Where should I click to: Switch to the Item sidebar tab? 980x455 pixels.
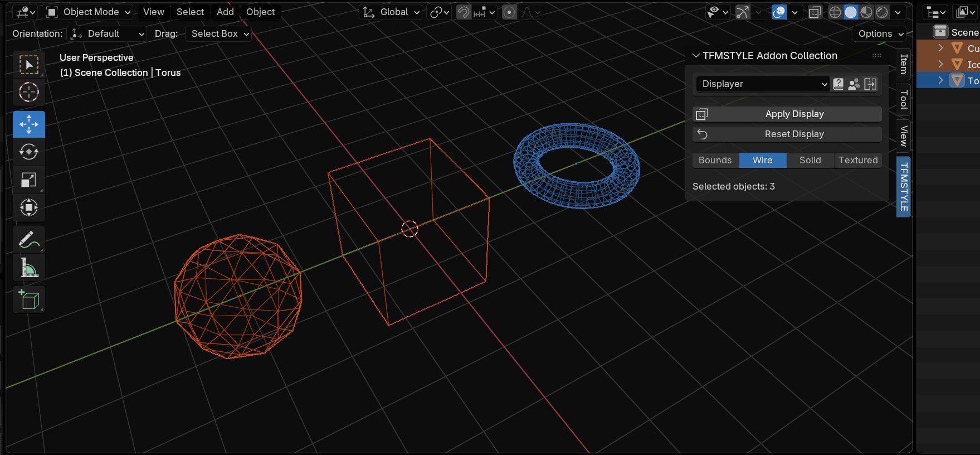tap(904, 64)
